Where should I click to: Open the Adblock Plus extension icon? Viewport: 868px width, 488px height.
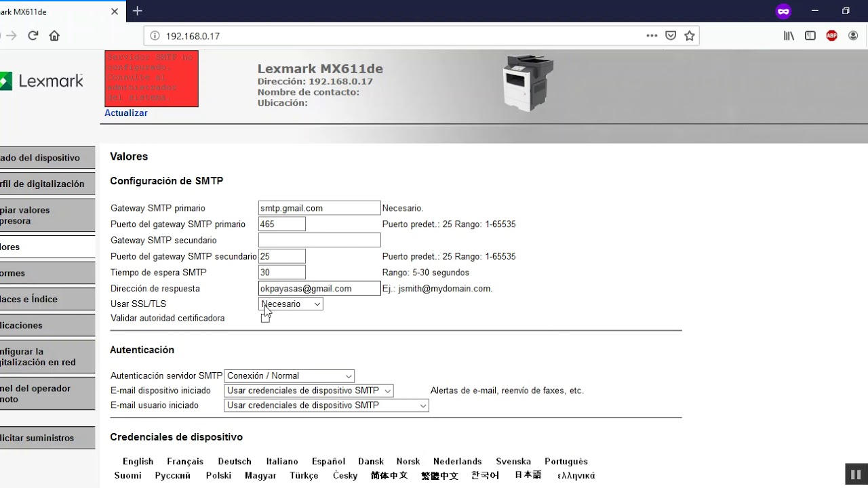point(832,36)
